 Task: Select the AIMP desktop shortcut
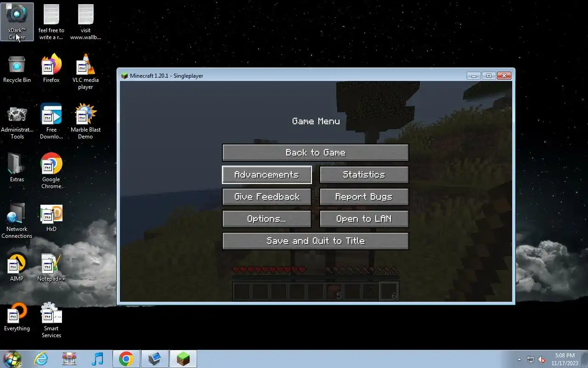click(x=17, y=267)
